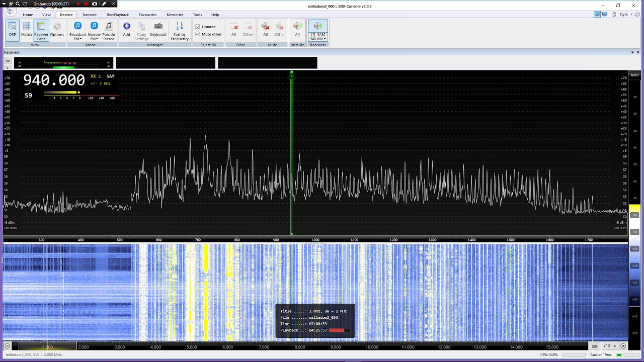Click the CPU: 0.8% status entry
The height and width of the screenshot is (362, 644).
pyautogui.click(x=549, y=355)
